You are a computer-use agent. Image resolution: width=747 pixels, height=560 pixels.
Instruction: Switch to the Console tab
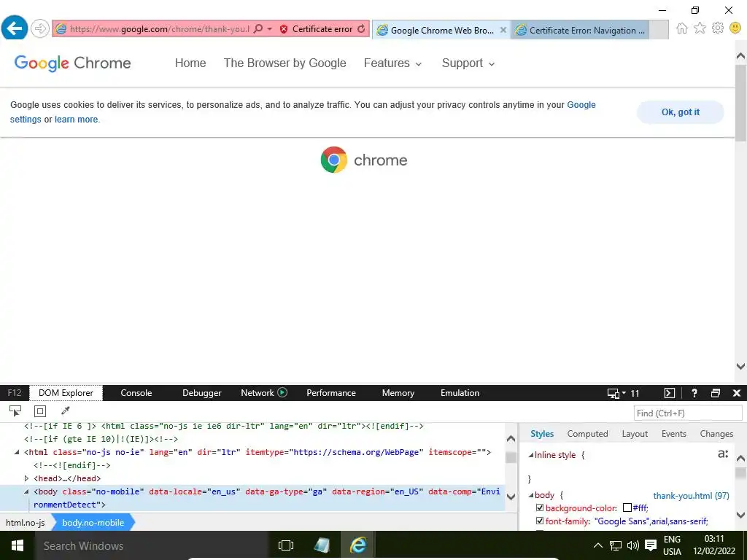[136, 393]
